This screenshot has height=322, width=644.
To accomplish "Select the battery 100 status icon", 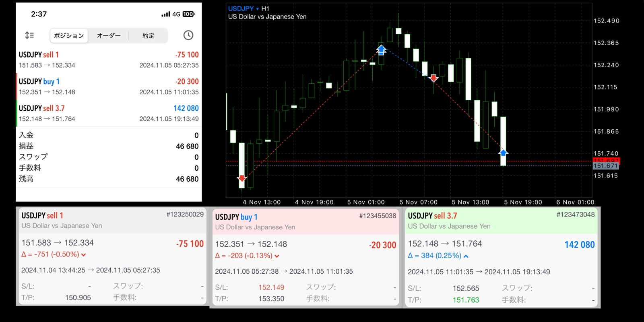I will [x=188, y=14].
